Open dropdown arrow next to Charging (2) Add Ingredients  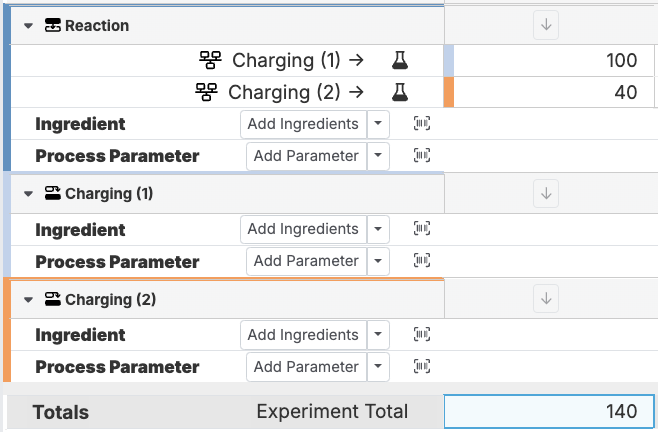(x=377, y=335)
